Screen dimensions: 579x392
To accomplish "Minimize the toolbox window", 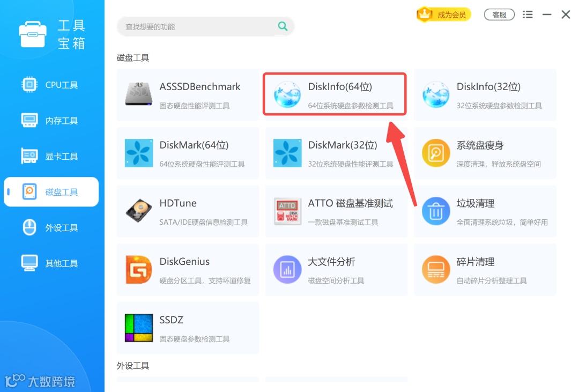I will click(x=547, y=14).
